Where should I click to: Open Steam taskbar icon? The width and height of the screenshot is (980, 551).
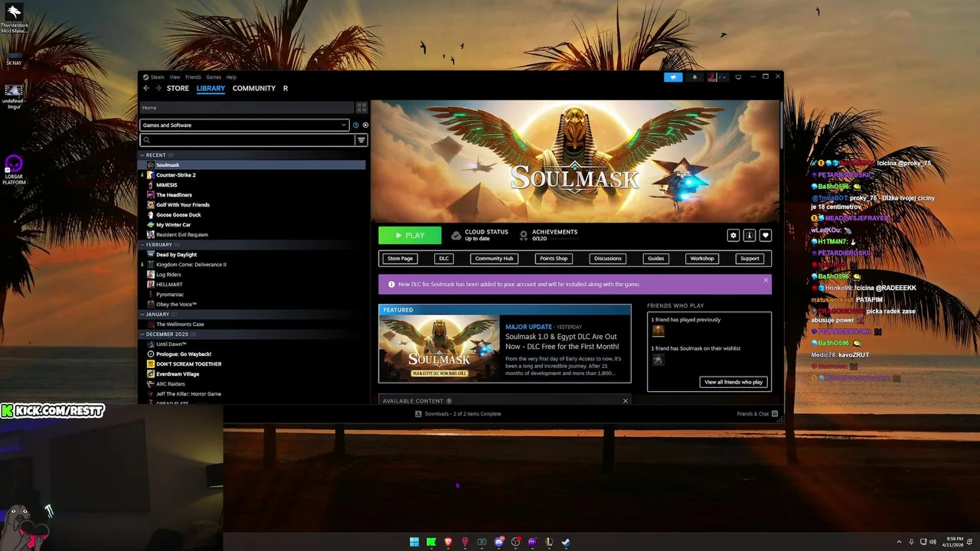click(566, 542)
